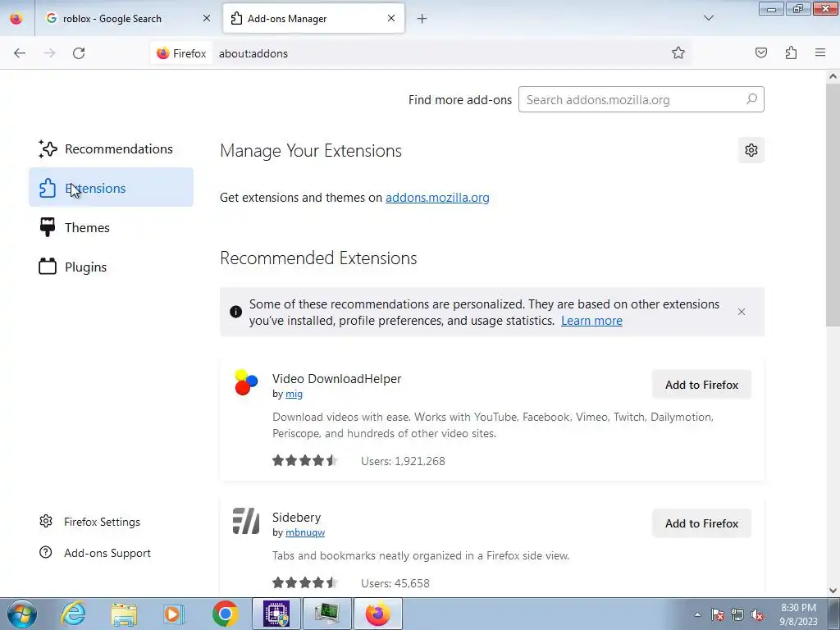The image size is (840, 630).
Task: Add Sidebery to Firefox
Action: 701,523
